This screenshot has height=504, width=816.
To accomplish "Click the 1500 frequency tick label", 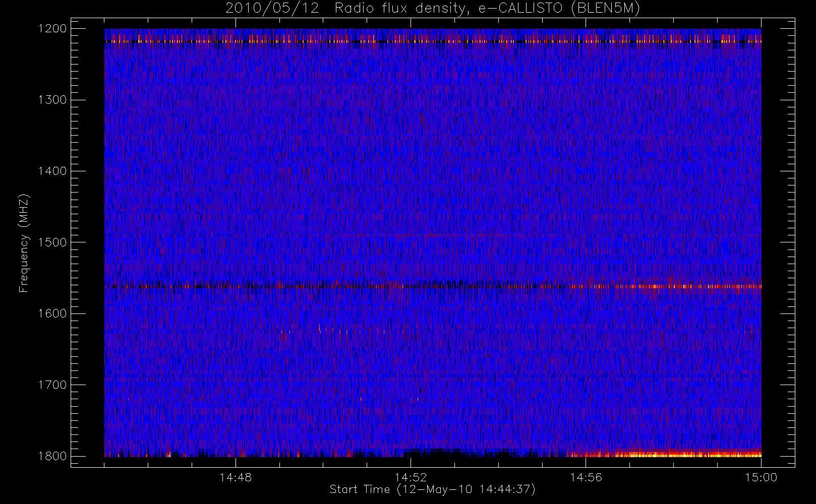I will pos(53,242).
